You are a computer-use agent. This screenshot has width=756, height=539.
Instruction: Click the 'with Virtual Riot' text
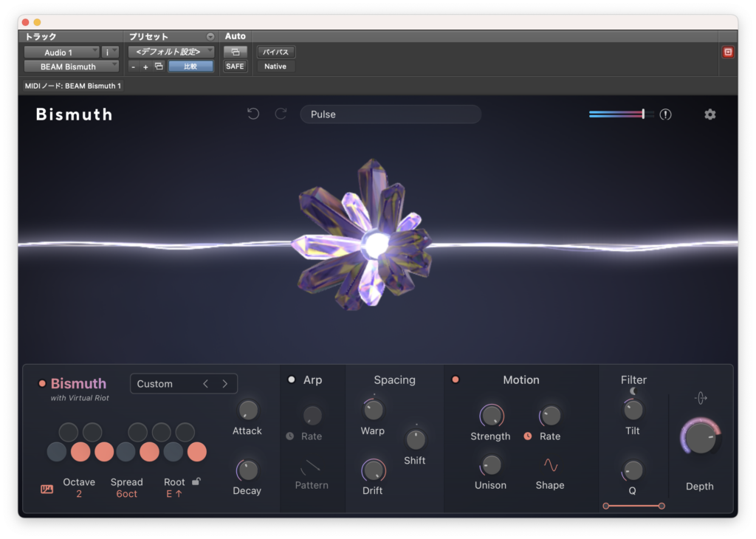click(80, 398)
